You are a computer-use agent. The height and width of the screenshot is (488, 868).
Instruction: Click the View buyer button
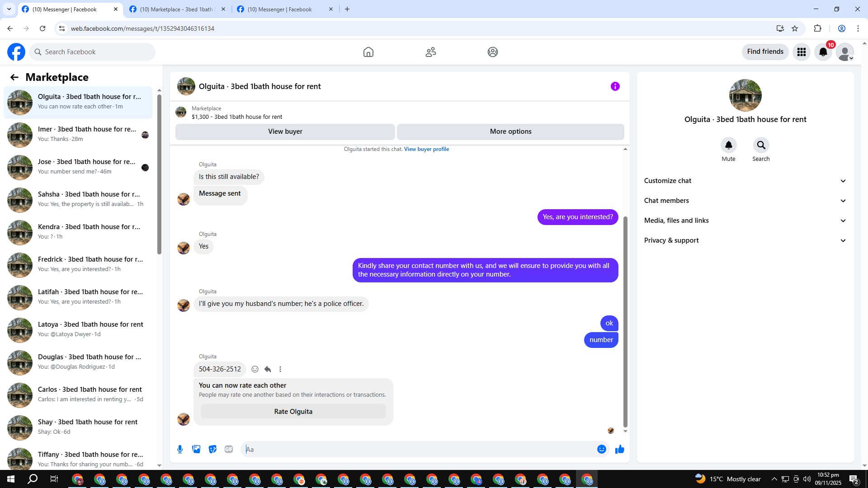click(285, 131)
